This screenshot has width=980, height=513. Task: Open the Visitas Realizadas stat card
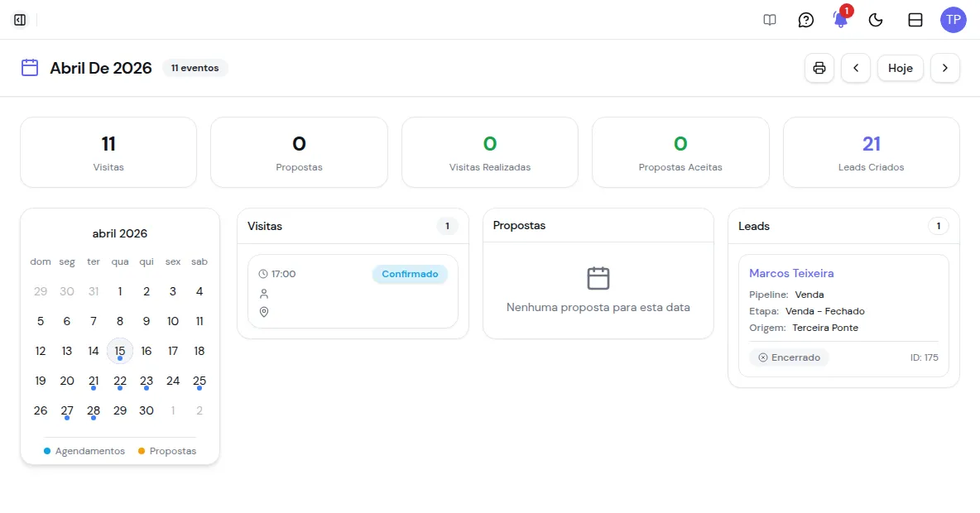(x=489, y=152)
